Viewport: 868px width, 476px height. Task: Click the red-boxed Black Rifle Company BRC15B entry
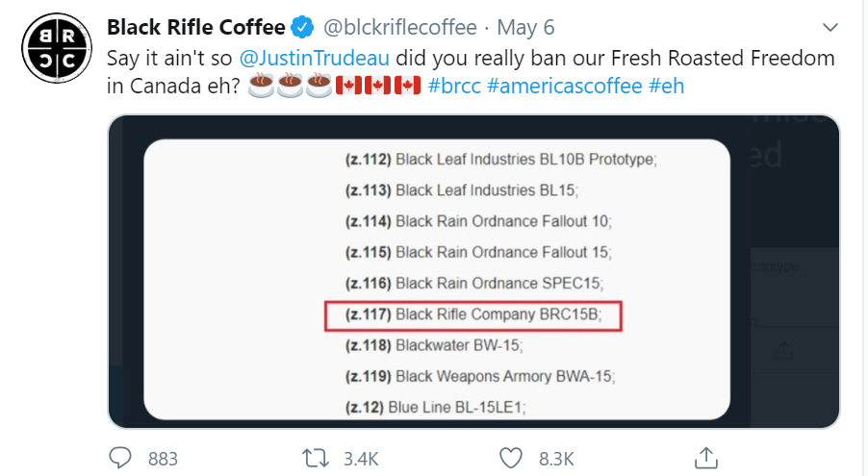(473, 316)
